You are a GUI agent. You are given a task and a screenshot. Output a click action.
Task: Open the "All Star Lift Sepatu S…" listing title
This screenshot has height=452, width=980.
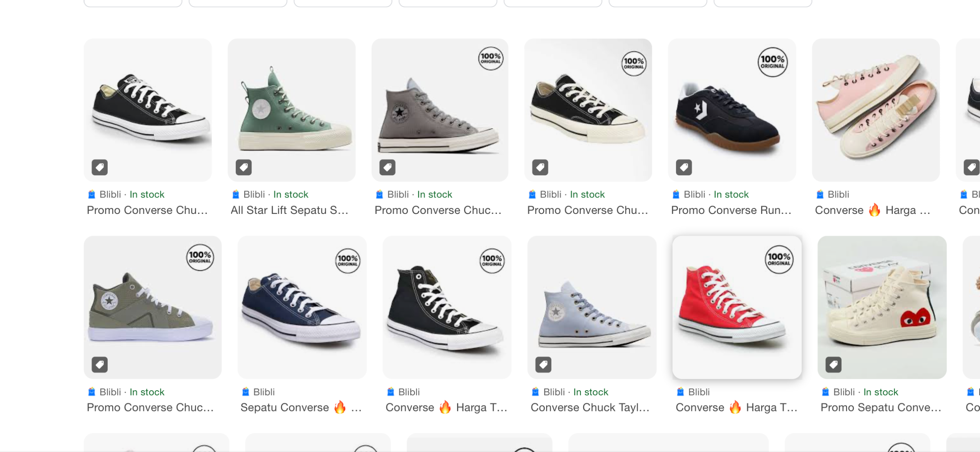pyautogui.click(x=289, y=210)
